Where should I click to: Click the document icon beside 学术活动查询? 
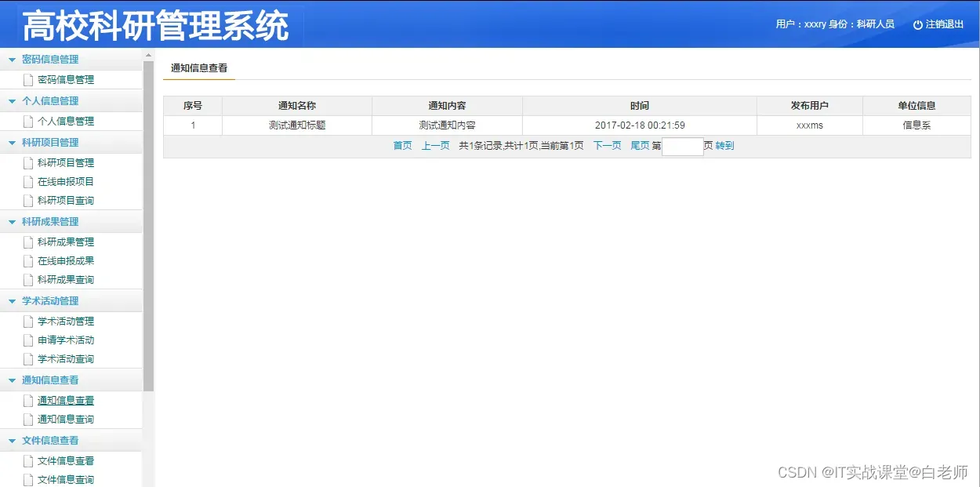click(x=28, y=358)
